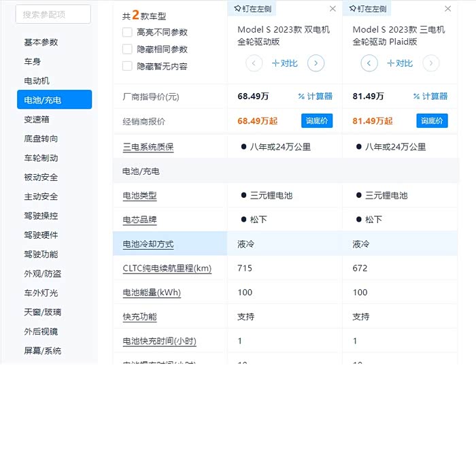Image resolution: width=476 pixels, height=470 pixels.
Task: Select 基本参数 in the sidebar
Action: pyautogui.click(x=41, y=42)
